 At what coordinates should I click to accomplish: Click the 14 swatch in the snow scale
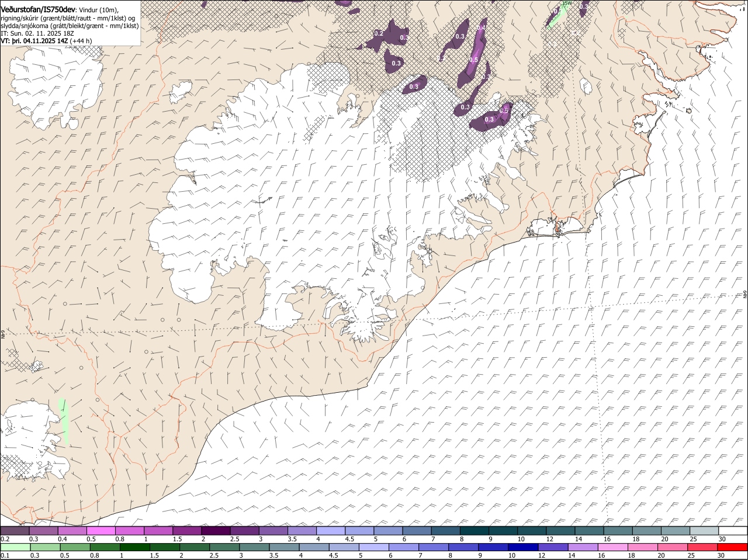pos(589,531)
